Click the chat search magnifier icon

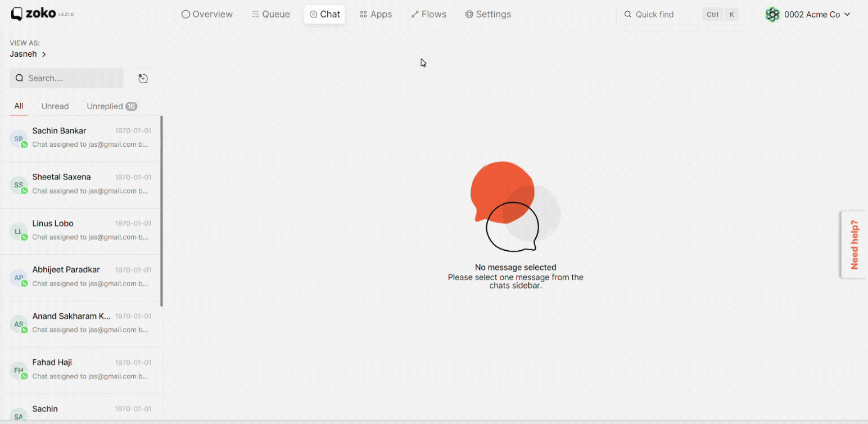pos(19,78)
